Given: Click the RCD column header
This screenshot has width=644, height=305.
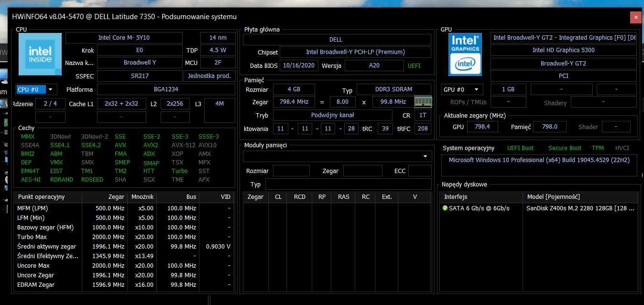Looking at the screenshot, I should pyautogui.click(x=300, y=196).
